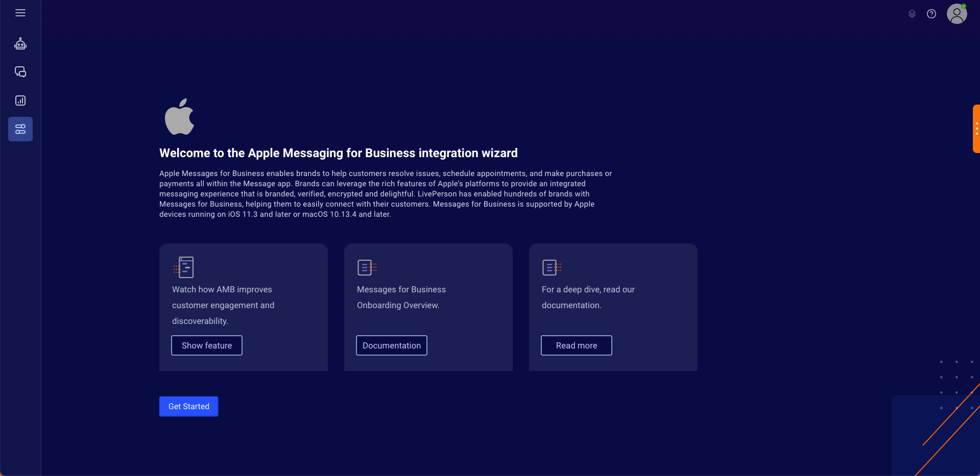The height and width of the screenshot is (476, 980).
Task: Click the Show feature button
Action: coord(207,345)
